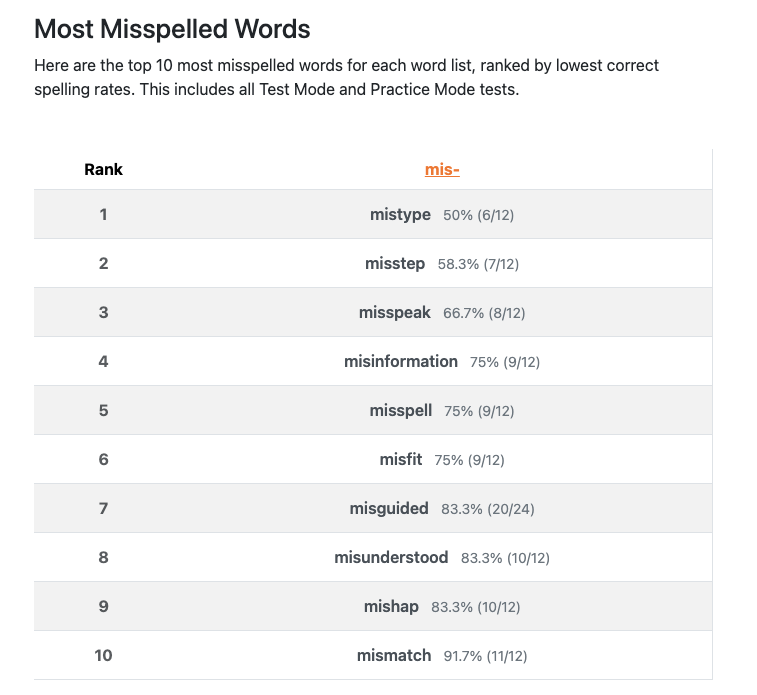Screen dimensions: 757x695
Task: Click the description paragraph under the heading
Action: point(346,77)
